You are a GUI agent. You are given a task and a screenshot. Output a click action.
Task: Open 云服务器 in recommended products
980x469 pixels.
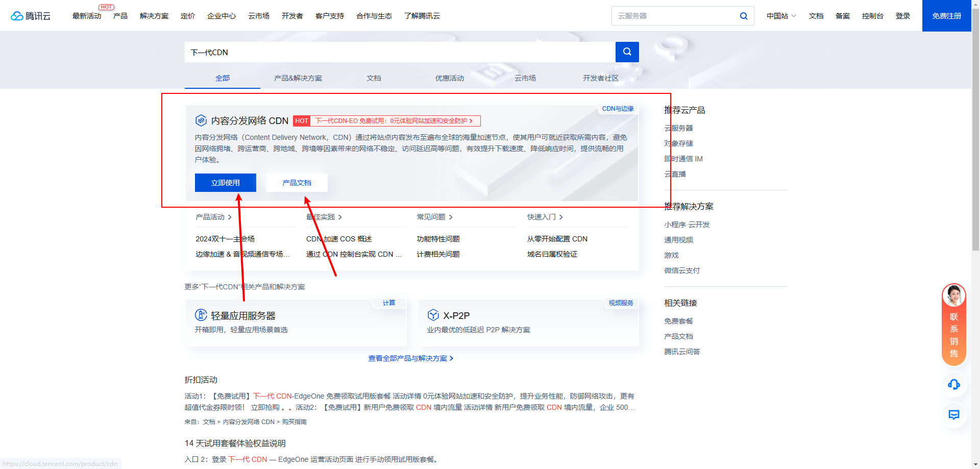click(x=679, y=128)
